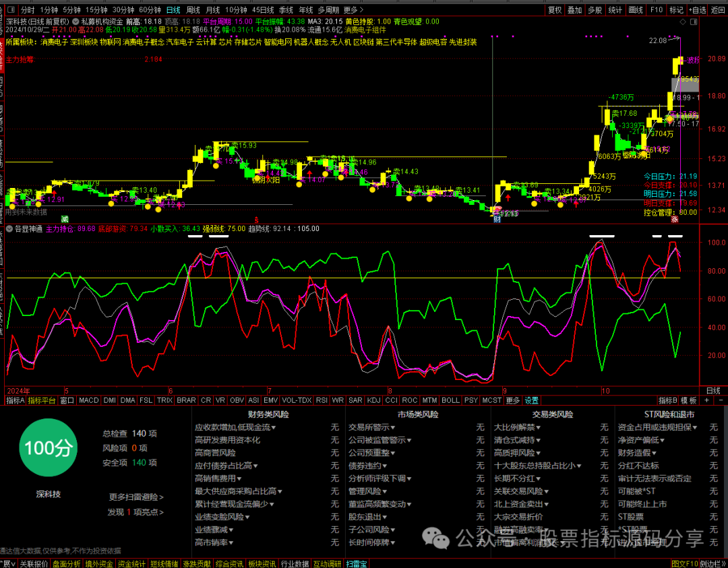Screen dimensions: 728x568
Task: Click the 复权 toolbar button
Action: [x=555, y=9]
